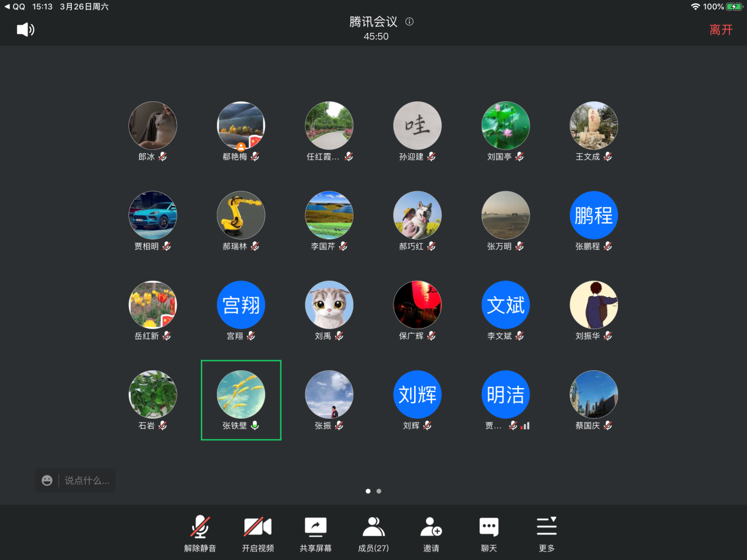Return to QQ via status bar back link
The width and height of the screenshot is (747, 560).
point(15,6)
